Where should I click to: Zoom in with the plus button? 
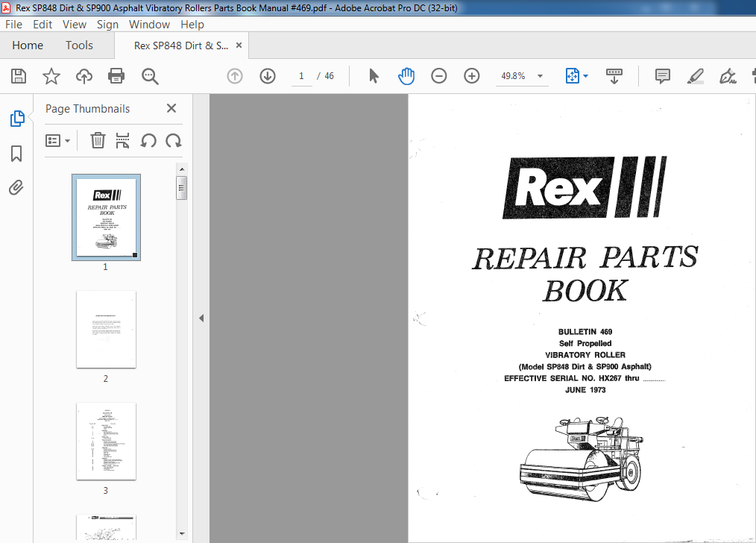click(471, 76)
